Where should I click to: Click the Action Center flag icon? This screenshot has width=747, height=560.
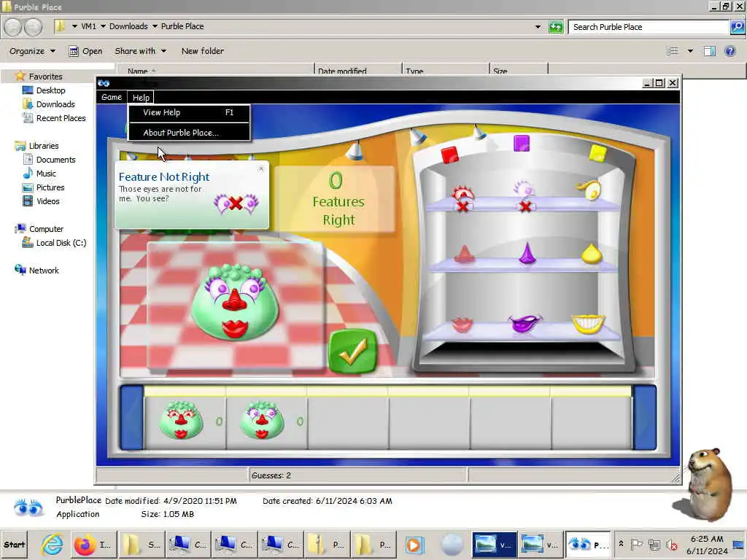[636, 544]
